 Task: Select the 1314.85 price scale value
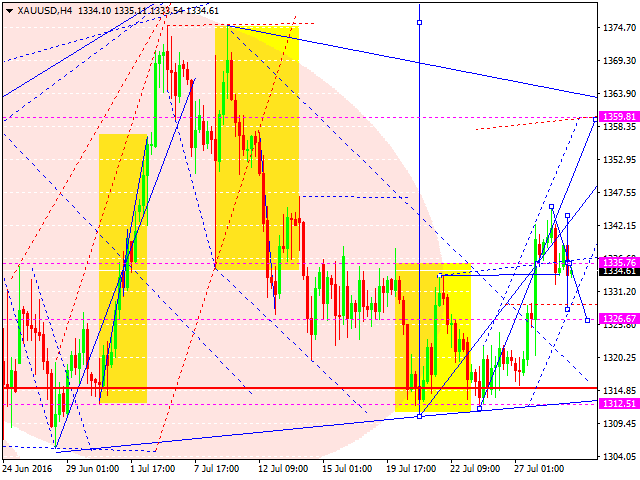point(620,391)
